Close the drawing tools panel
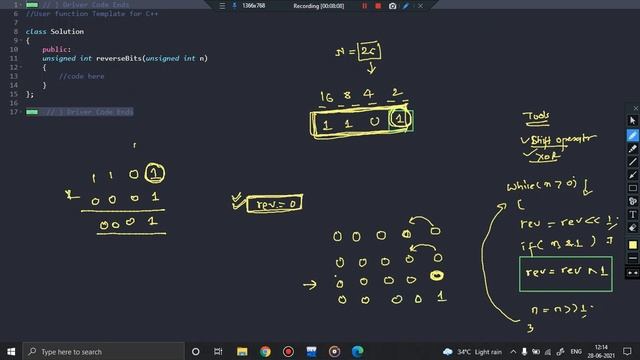Screen dimensions: 640x360 (x=636, y=108)
